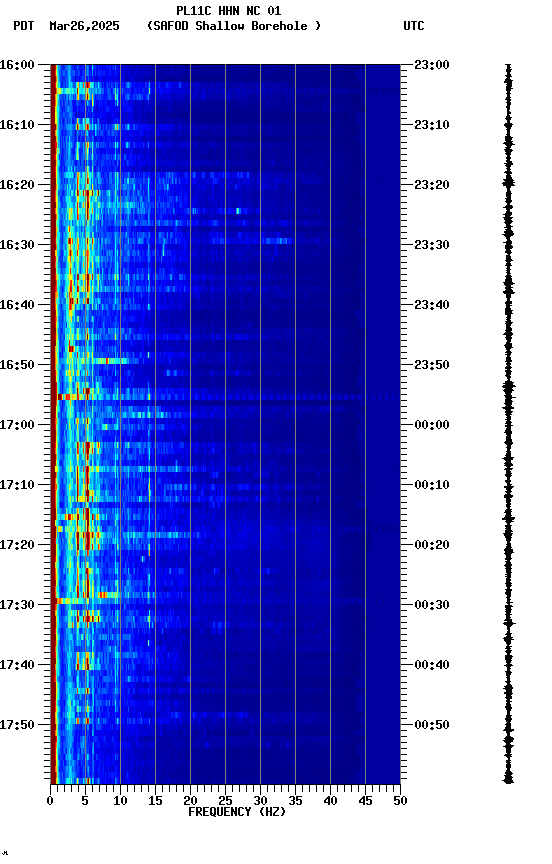Click the 40 Hz frequency tick label
552x864 pixels.
pos(331,801)
